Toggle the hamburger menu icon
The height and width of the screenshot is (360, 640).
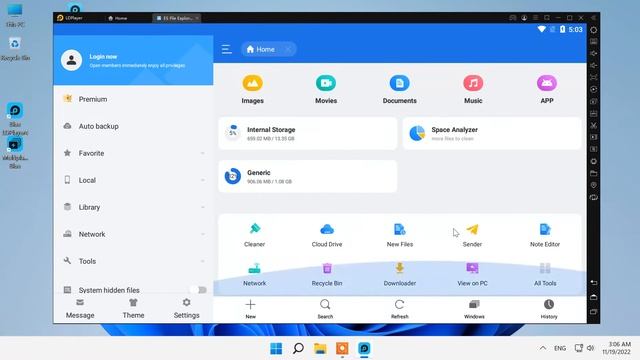tap(227, 49)
